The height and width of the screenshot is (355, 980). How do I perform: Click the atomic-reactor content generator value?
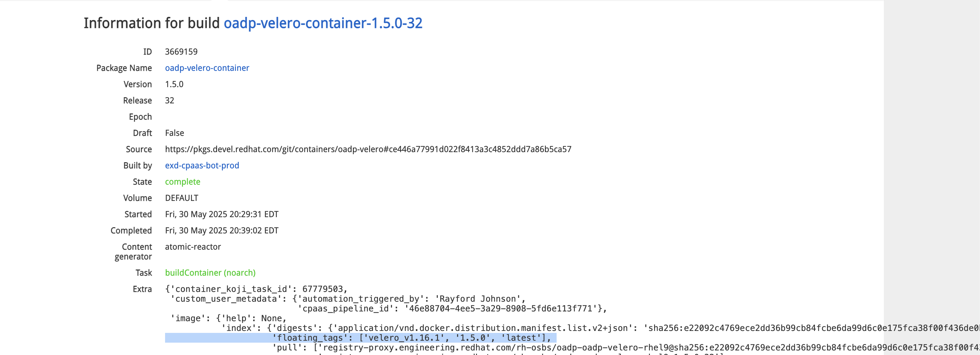point(193,247)
